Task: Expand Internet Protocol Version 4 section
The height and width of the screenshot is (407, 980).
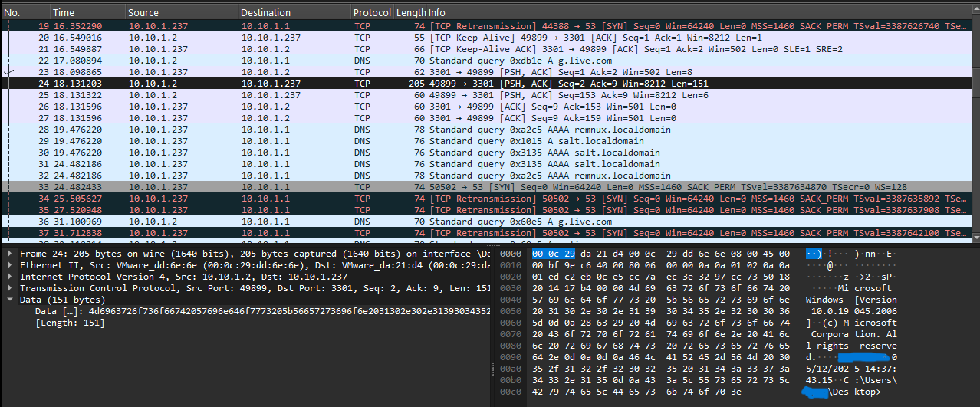Action: click(8, 277)
